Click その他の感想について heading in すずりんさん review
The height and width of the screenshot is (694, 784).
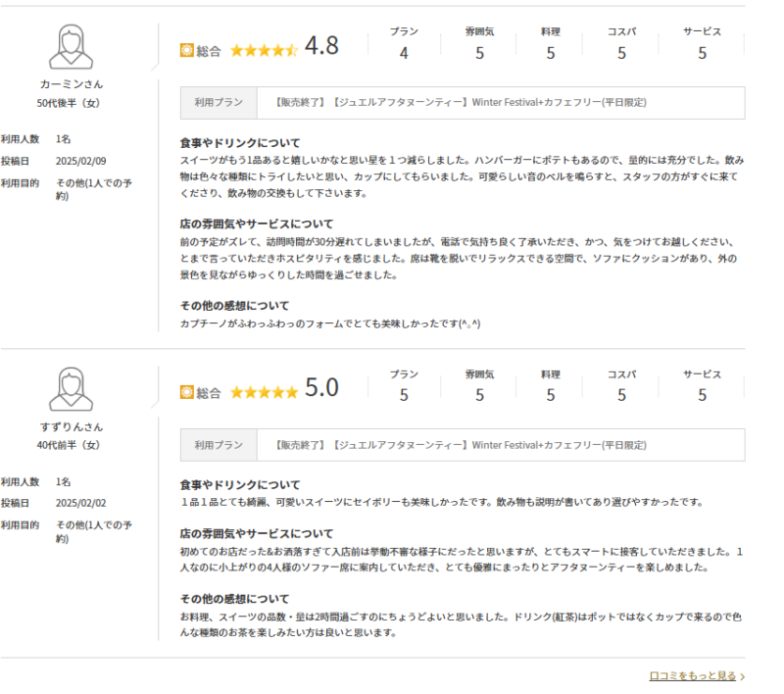point(234,599)
